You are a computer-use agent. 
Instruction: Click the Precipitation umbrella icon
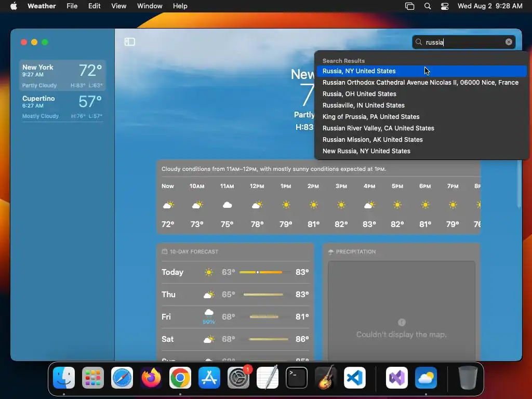coord(331,252)
